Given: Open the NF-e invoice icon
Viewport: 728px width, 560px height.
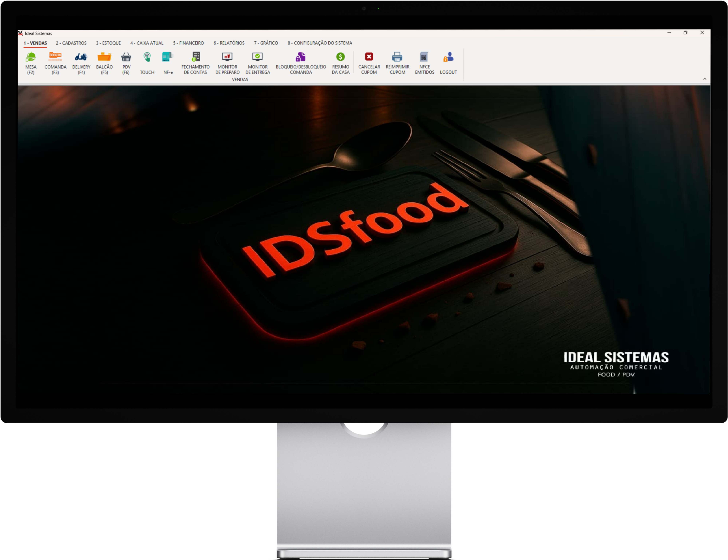Looking at the screenshot, I should (x=168, y=57).
